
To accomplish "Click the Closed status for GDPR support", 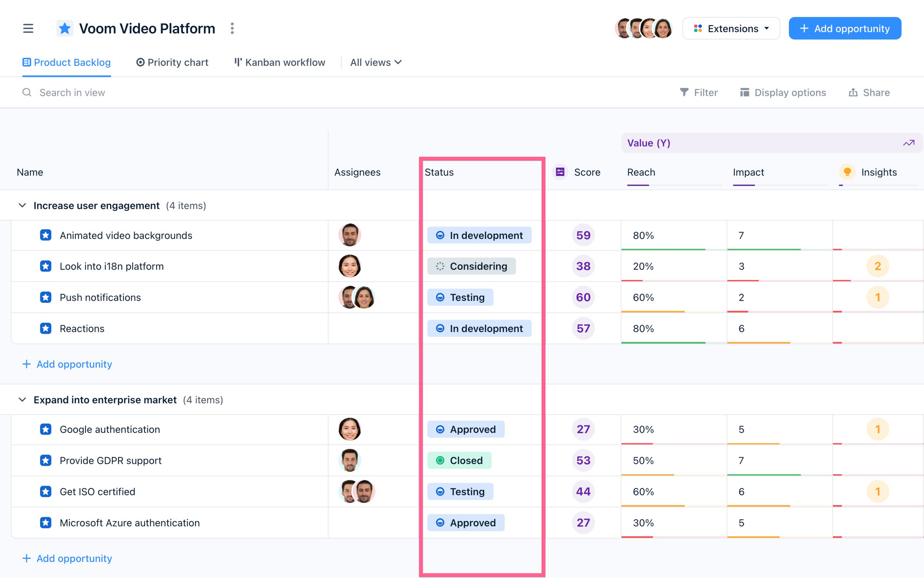I will click(x=459, y=461).
